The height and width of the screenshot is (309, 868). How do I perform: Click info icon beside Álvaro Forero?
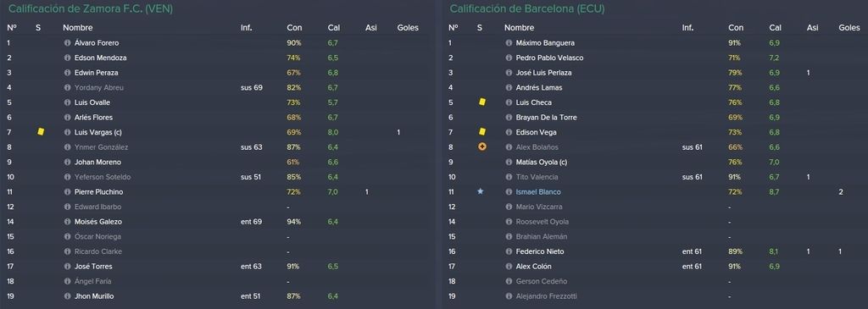coord(67,43)
